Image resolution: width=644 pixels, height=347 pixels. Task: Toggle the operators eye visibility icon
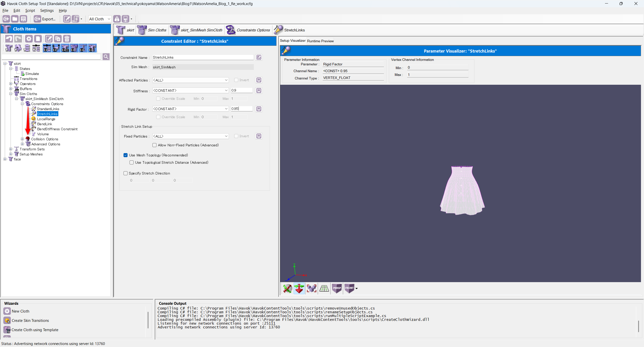click(x=56, y=48)
